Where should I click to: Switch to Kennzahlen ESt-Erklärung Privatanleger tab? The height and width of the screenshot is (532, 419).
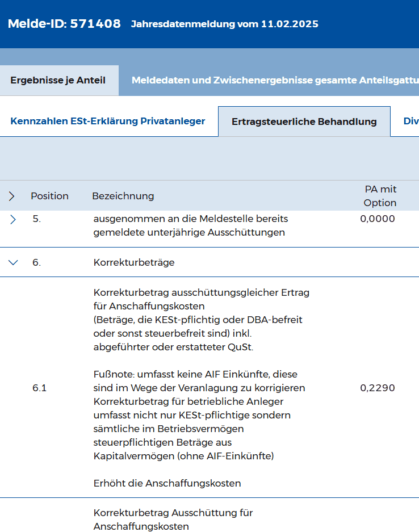108,121
